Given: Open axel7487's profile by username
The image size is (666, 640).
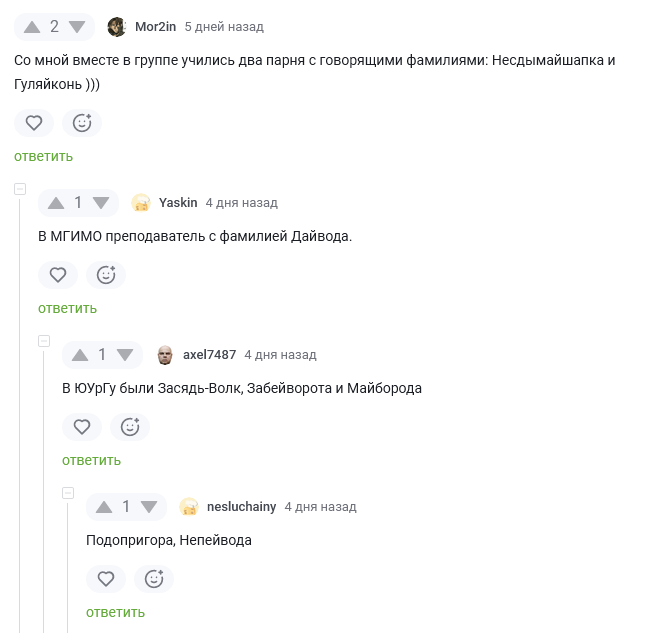Looking at the screenshot, I should pos(209,355).
